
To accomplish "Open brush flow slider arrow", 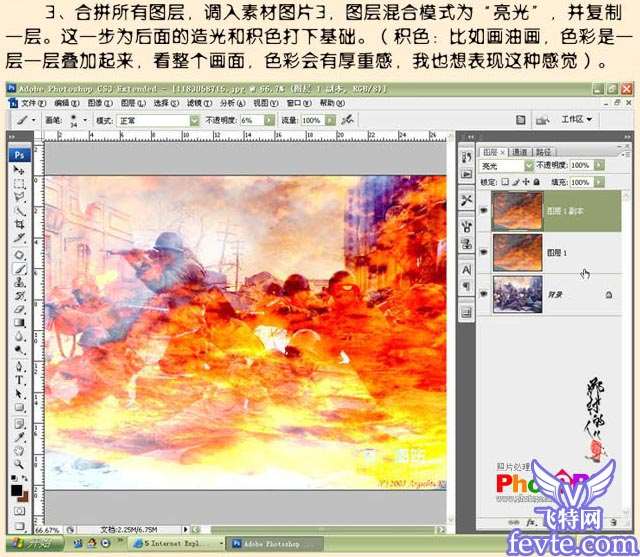I will pos(330,120).
